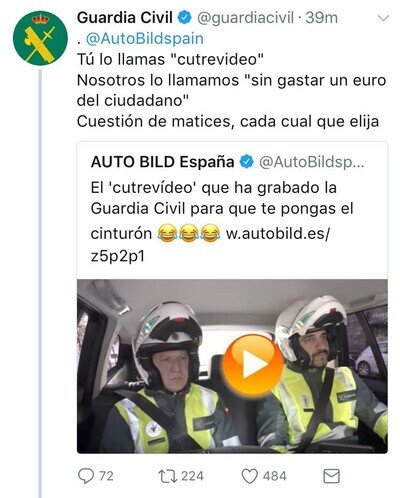The image size is (400, 498).
Task: Open the AUTO BILD España account name
Action: click(162, 162)
